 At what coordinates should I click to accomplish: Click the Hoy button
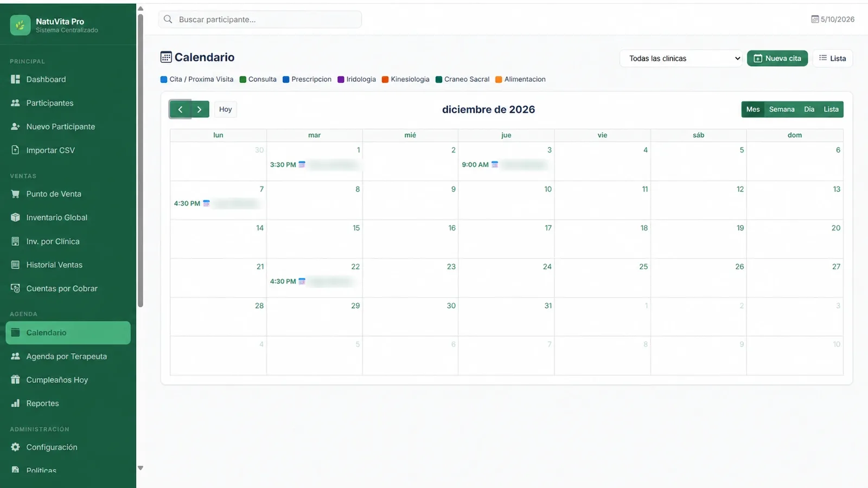click(225, 109)
